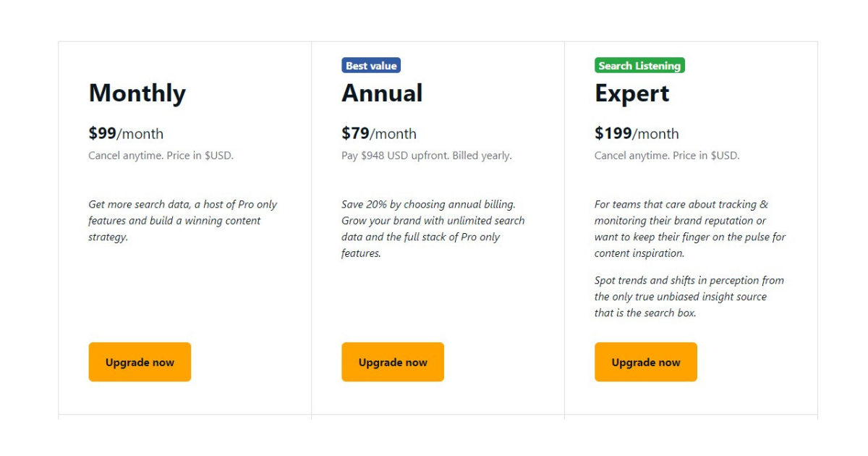Click the Get more search data description
Image resolution: width=868 pixels, height=456 pixels.
182,221
